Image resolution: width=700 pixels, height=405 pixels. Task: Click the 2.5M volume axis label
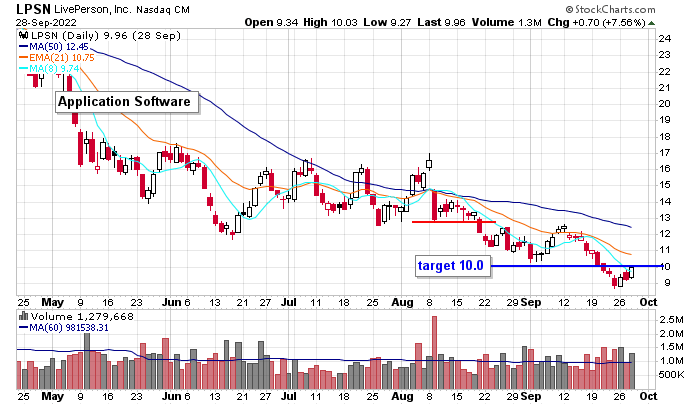671,320
